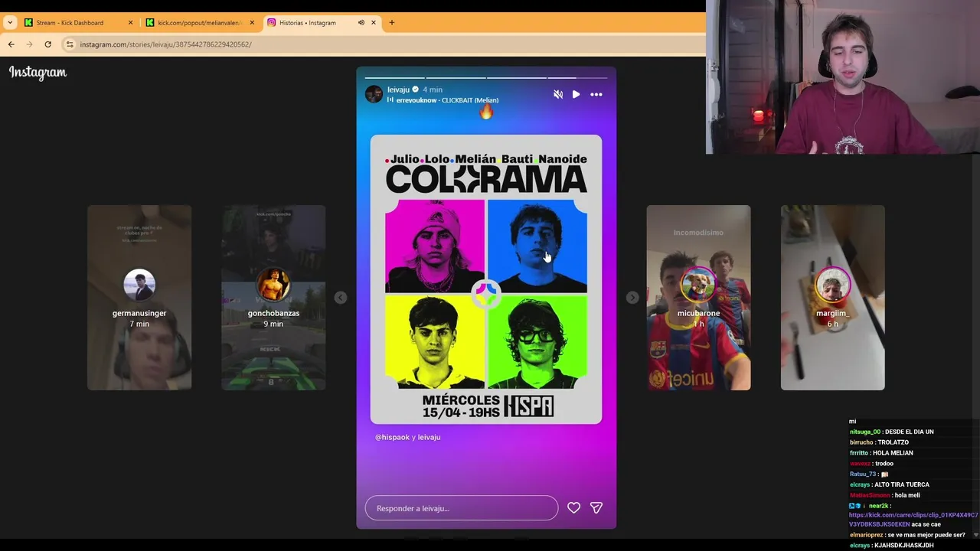The image size is (980, 551).
Task: Go forward in browser history
Action: (x=29, y=44)
